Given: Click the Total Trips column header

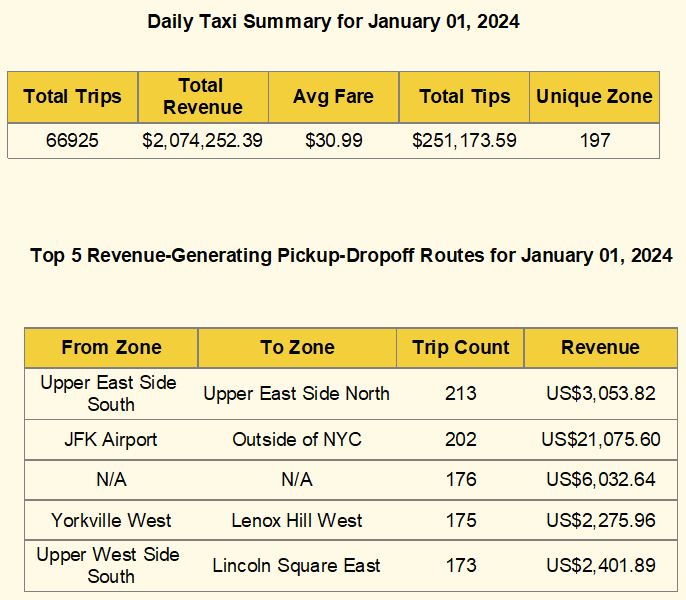Looking at the screenshot, I should (72, 97).
